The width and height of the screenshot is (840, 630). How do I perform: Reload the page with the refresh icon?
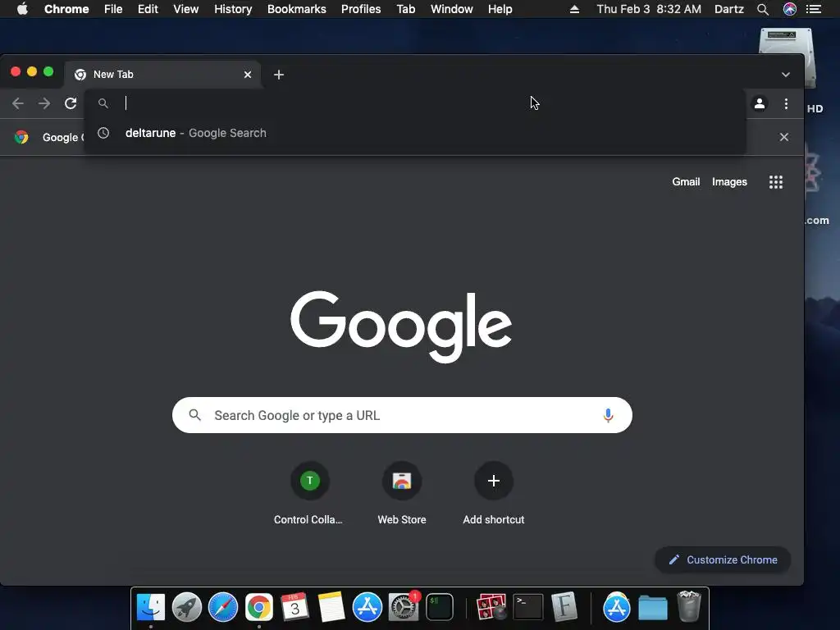coord(71,103)
